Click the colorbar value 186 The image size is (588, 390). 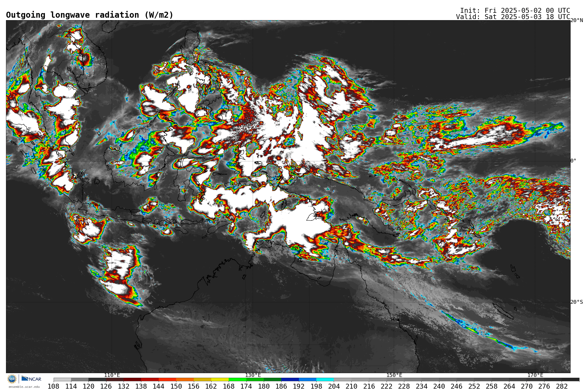coord(281,386)
